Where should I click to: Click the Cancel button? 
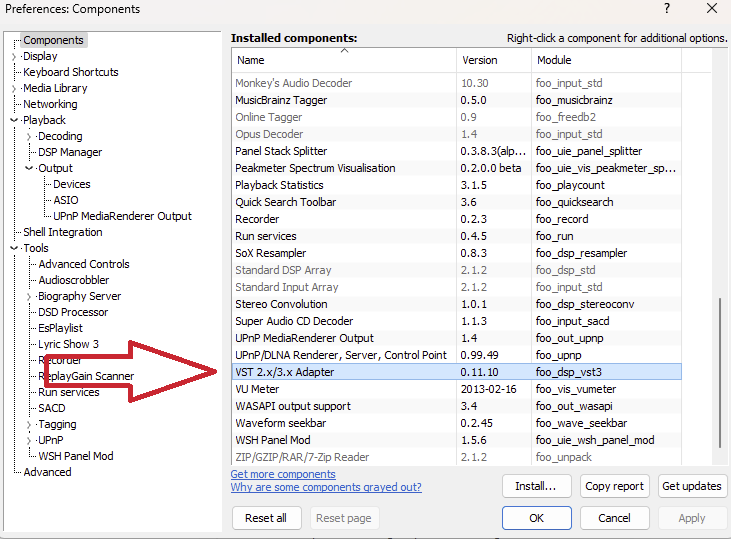point(614,518)
